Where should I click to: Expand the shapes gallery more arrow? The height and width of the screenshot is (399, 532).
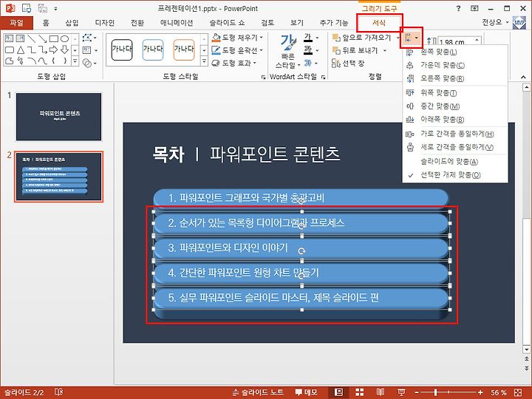[x=75, y=61]
